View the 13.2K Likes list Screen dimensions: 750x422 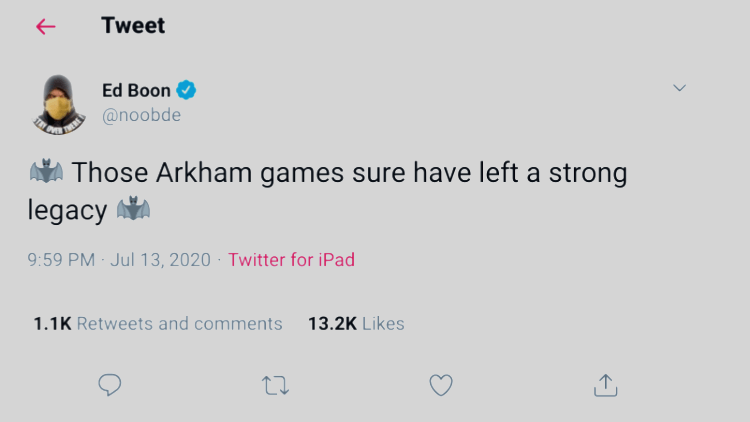click(x=356, y=324)
